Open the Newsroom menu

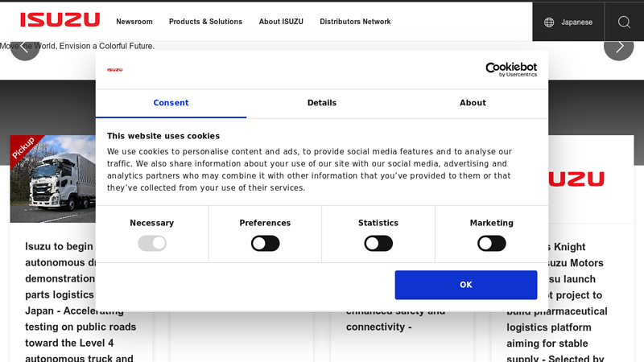[x=134, y=22]
